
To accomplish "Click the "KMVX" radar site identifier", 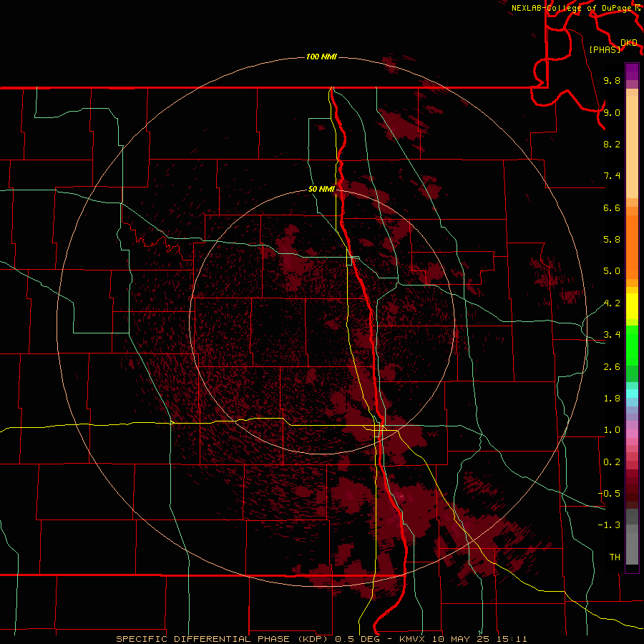I will 414,639.
